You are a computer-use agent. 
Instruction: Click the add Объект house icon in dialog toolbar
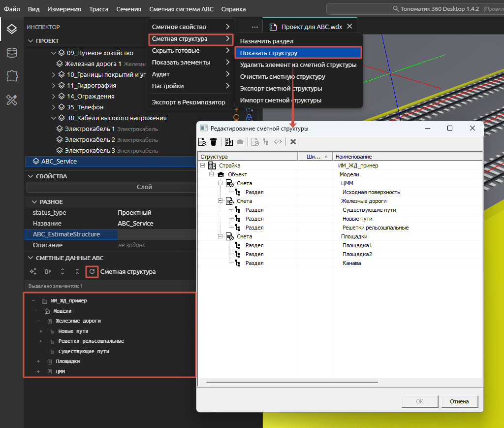pyautogui.click(x=240, y=142)
